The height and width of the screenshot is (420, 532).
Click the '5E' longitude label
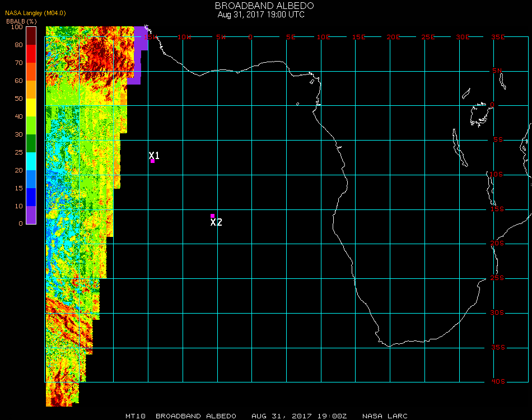coord(291,37)
